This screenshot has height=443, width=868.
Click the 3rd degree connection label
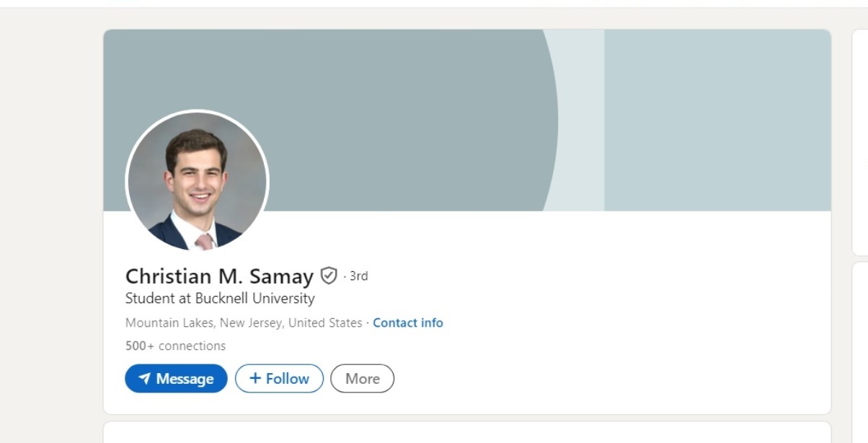pyautogui.click(x=358, y=276)
